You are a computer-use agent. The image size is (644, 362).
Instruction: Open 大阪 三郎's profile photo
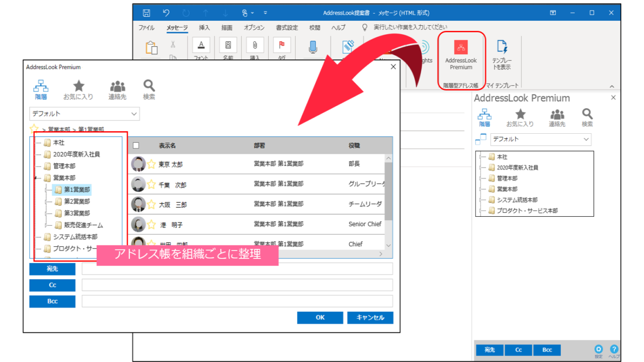click(138, 204)
